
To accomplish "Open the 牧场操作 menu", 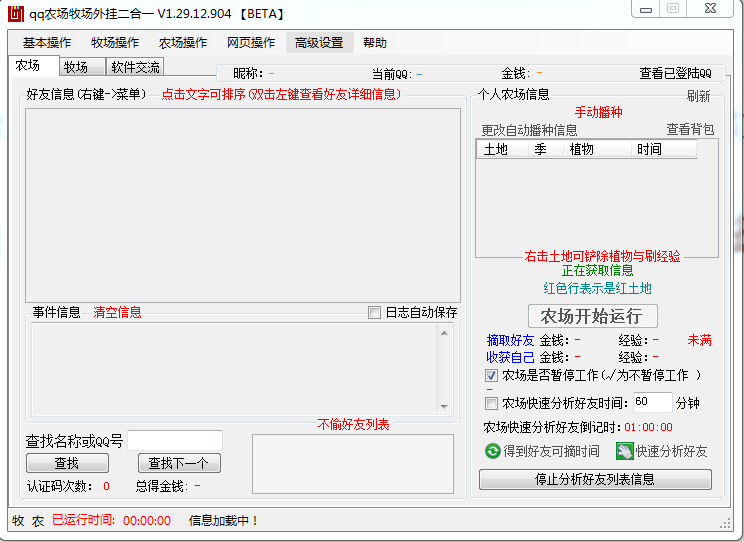I will click(115, 43).
